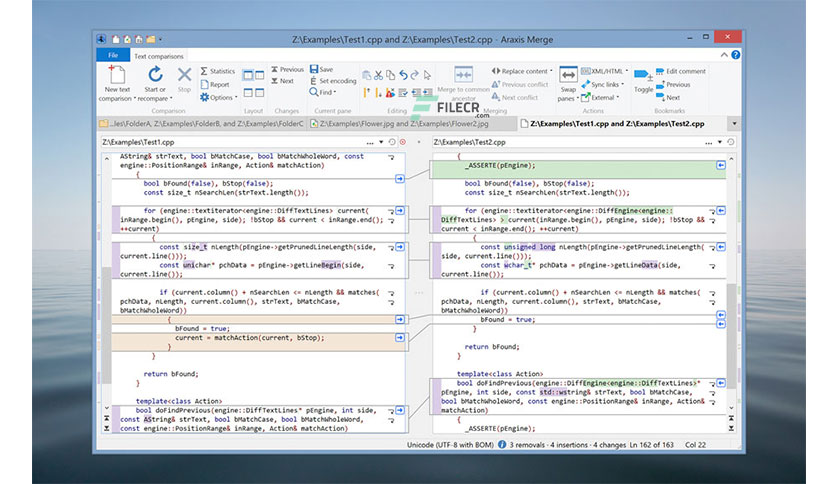Click the blue Help question mark icon
Image resolution: width=836 pixels, height=484 pixels.
[736, 55]
